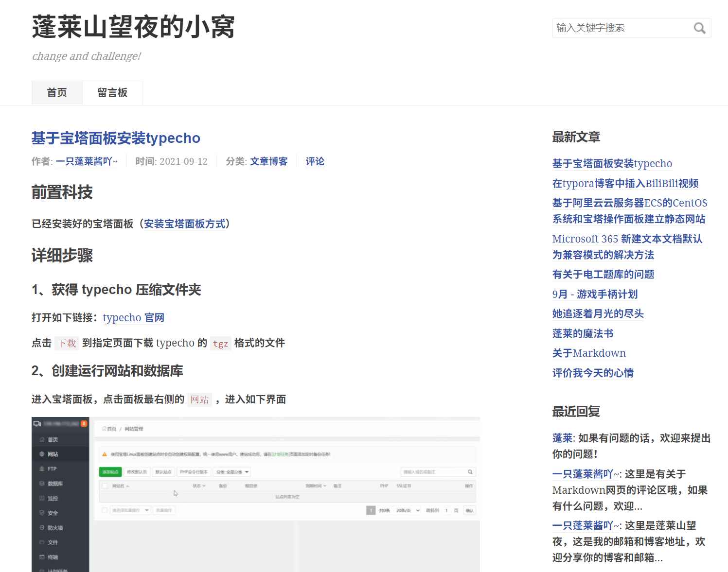Visit author 一只蓬莱酱吖~ profile link
The height and width of the screenshot is (572, 728).
[87, 161]
